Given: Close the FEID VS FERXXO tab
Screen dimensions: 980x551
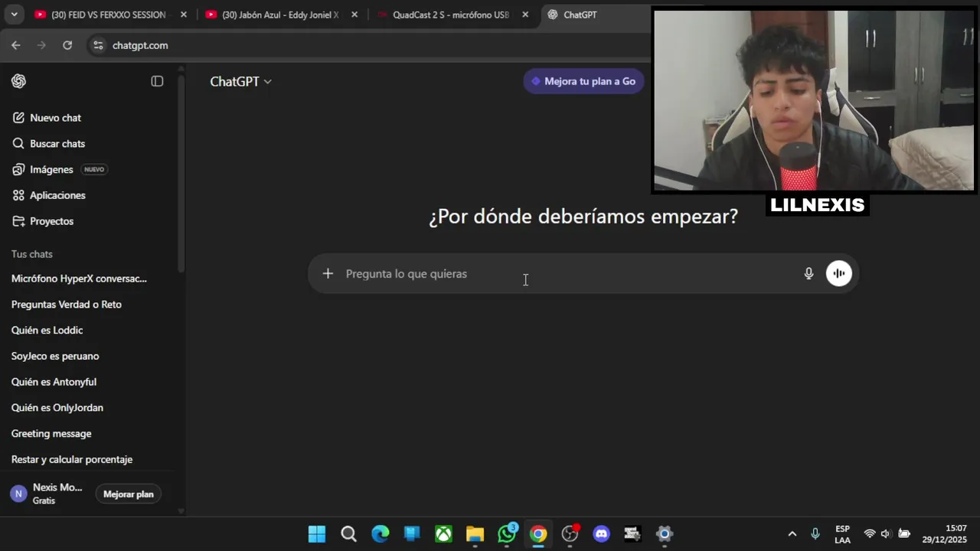Looking at the screenshot, I should (x=184, y=15).
